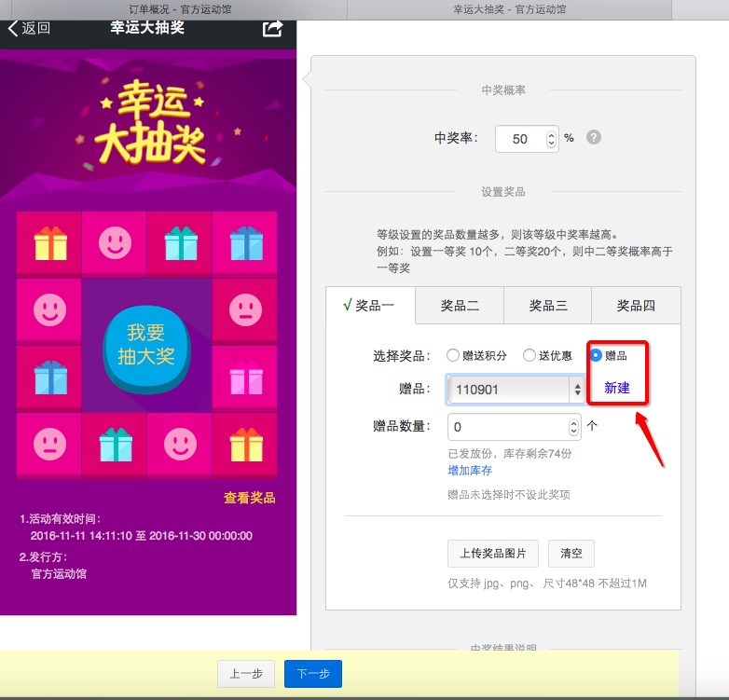Select the 奖品一 tab

pos(370,306)
